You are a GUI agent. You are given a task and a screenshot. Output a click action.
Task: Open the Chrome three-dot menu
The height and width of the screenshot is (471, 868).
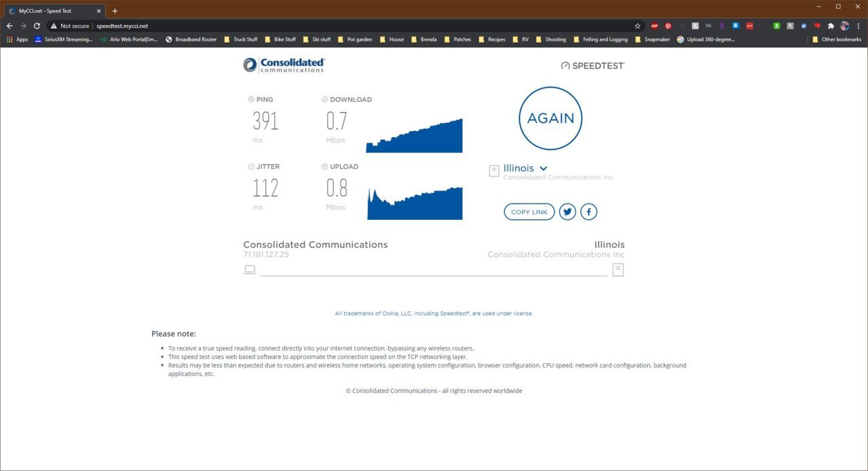click(858, 26)
